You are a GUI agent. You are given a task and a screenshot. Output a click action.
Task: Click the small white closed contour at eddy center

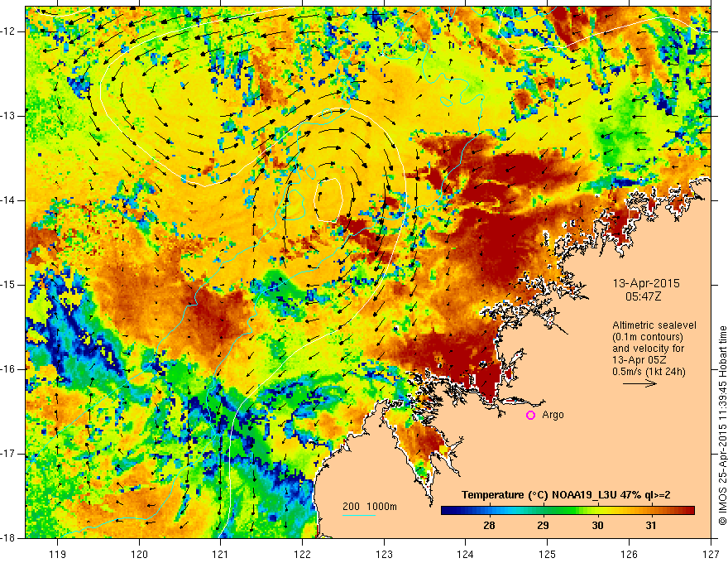pos(328,200)
